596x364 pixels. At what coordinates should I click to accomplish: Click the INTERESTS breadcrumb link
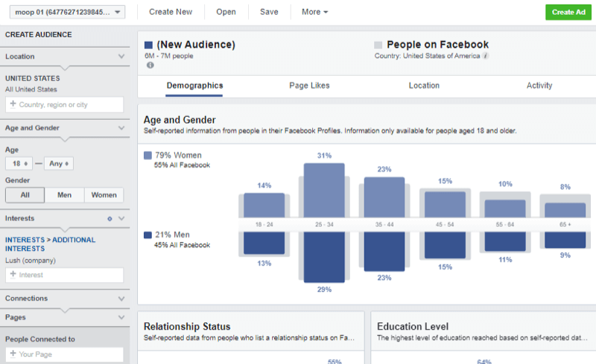click(x=25, y=240)
